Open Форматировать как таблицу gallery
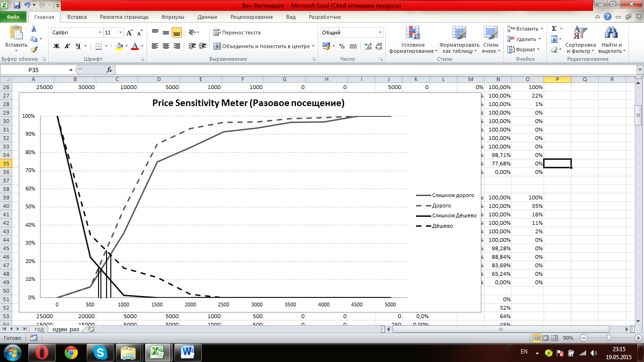 pos(459,40)
